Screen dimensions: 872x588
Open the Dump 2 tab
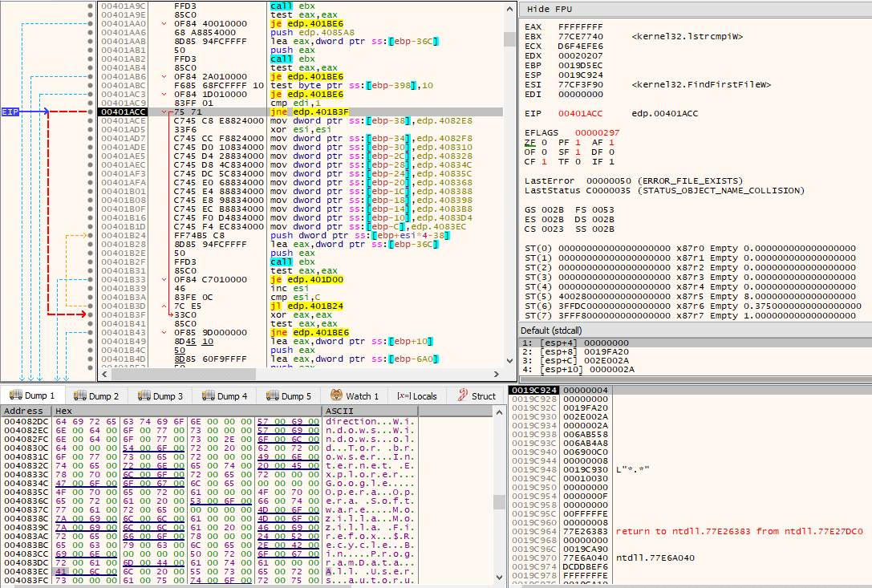click(x=96, y=396)
